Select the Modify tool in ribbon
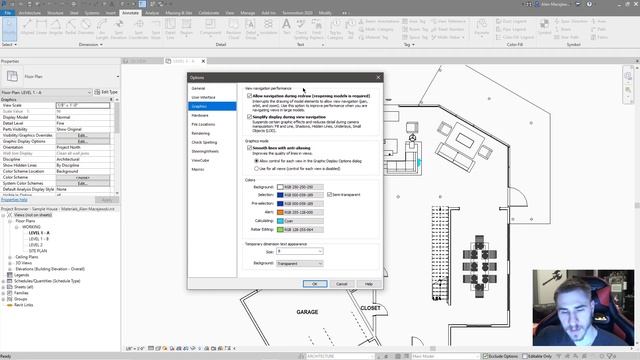This screenshot has height=360, width=640. coord(9,29)
